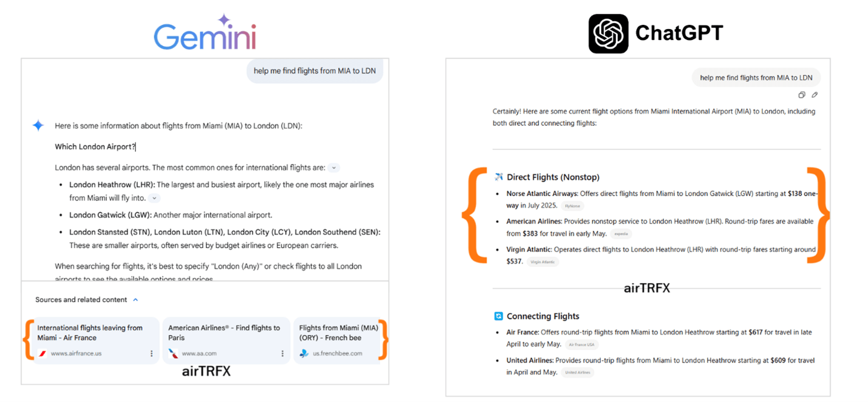Click the Air France favicon in sources
Screen dimensions: 868x402
(x=42, y=353)
